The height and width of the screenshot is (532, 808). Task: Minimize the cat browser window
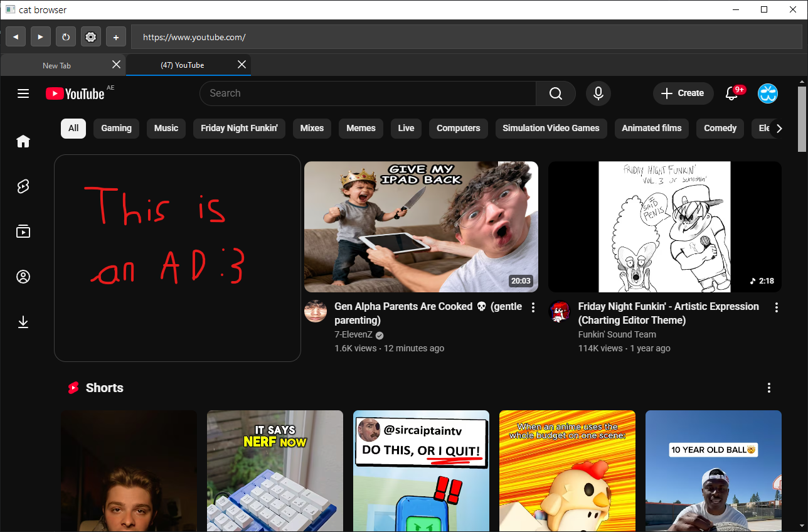click(735, 9)
